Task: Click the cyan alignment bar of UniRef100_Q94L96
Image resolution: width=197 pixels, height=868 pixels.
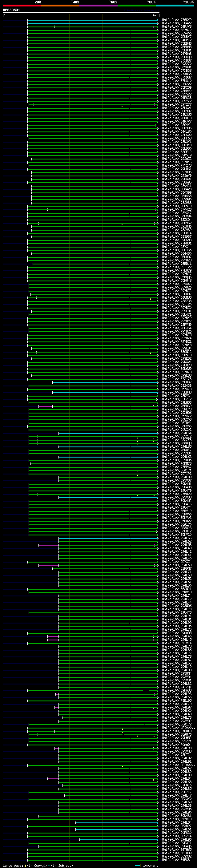Action: [x=119, y=840]
